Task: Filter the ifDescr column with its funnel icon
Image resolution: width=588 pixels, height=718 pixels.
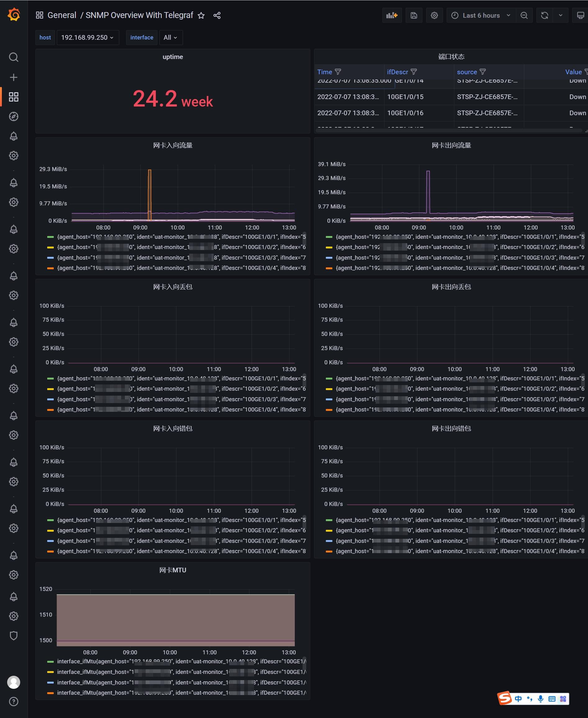Action: (413, 72)
